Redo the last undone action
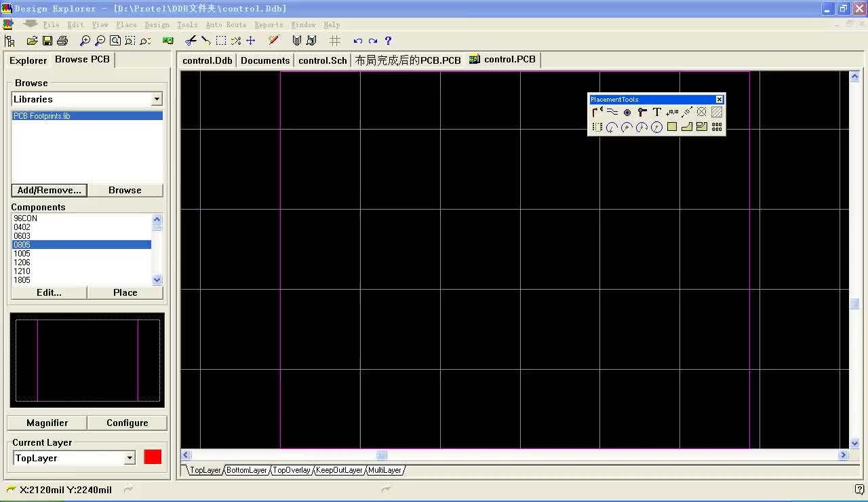The width and height of the screenshot is (868, 502). 372,41
